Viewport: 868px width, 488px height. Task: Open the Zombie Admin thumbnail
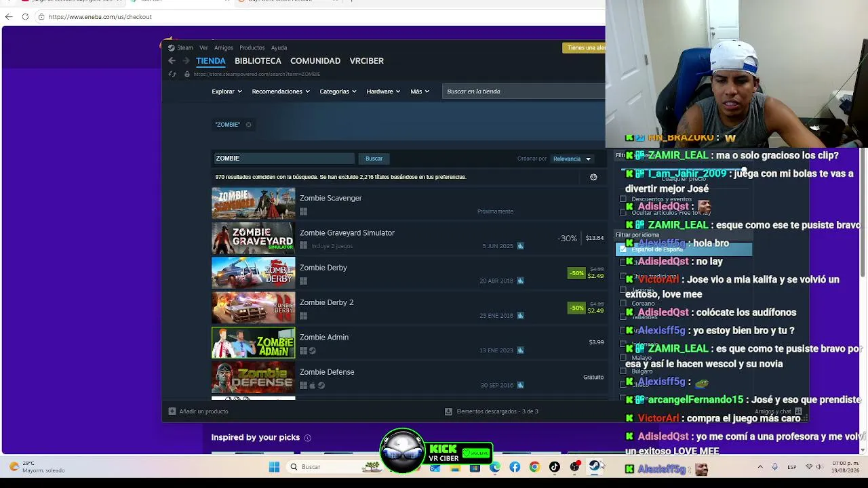click(254, 342)
